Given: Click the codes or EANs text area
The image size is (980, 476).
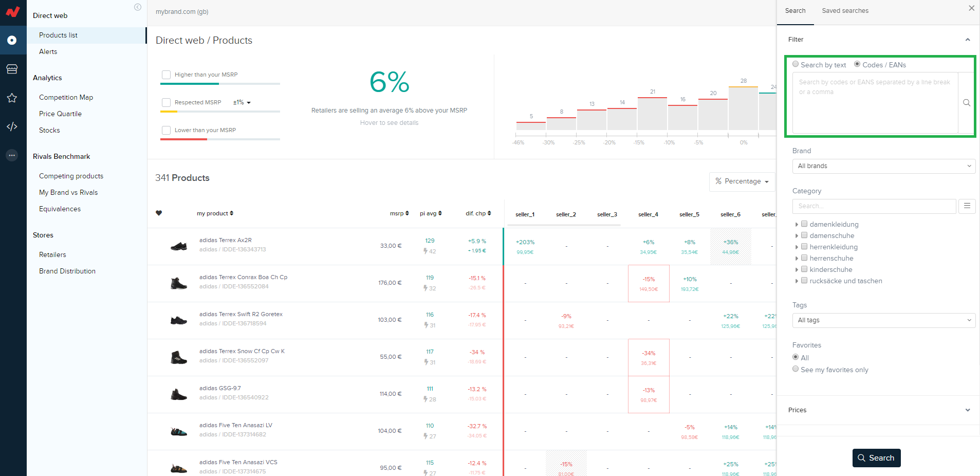Looking at the screenshot, I should click(875, 103).
